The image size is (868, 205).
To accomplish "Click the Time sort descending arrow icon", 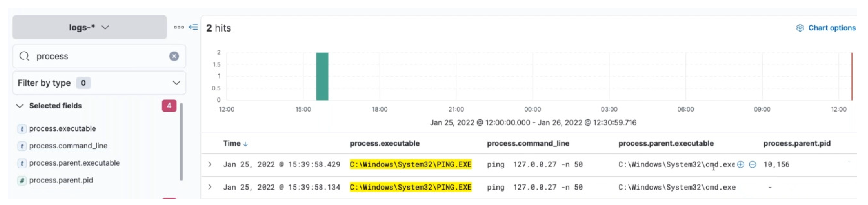I will tap(245, 144).
